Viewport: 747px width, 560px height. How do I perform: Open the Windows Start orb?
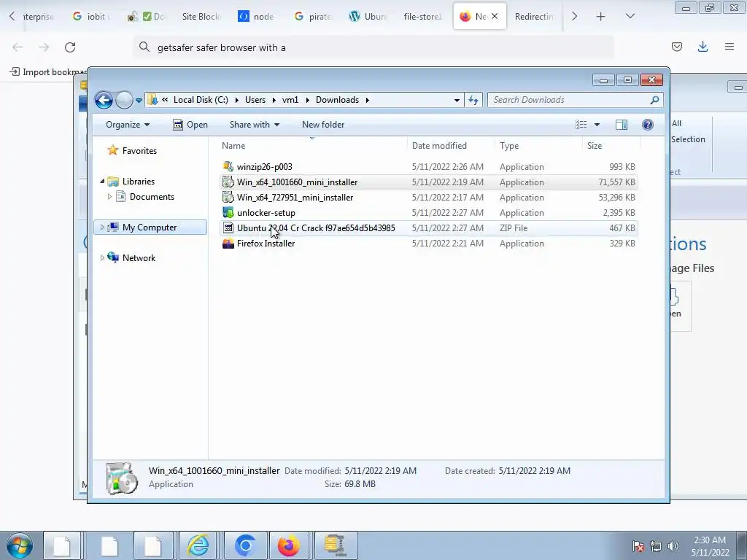click(19, 545)
